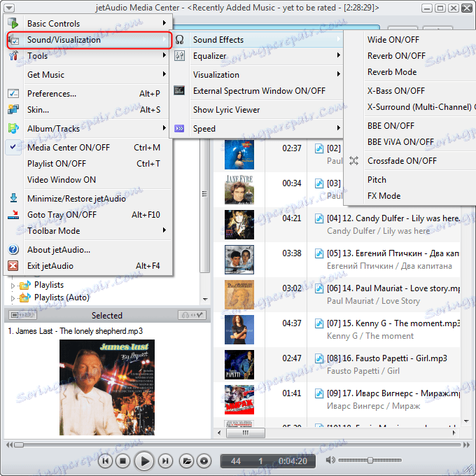
Task: Expand the Toolbar Mode submenu
Action: (x=164, y=230)
